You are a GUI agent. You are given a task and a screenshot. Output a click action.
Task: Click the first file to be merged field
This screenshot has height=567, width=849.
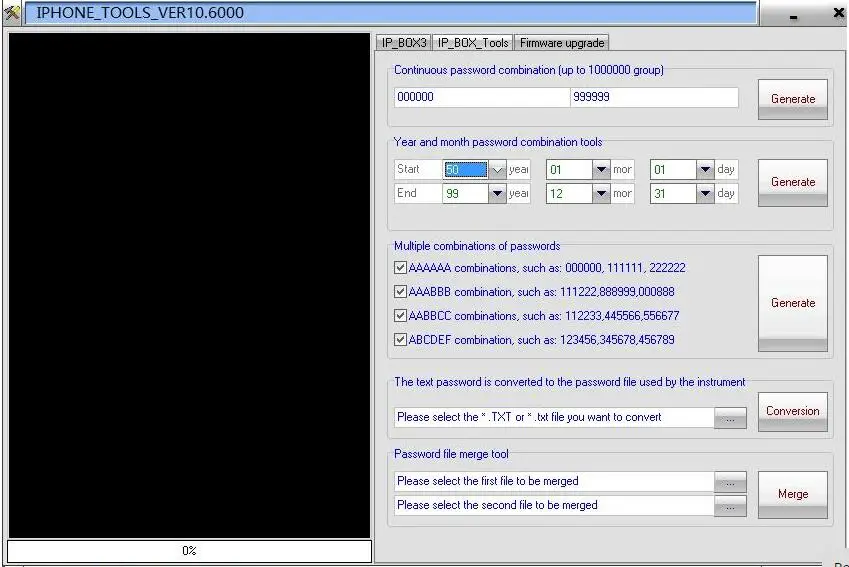tap(554, 481)
